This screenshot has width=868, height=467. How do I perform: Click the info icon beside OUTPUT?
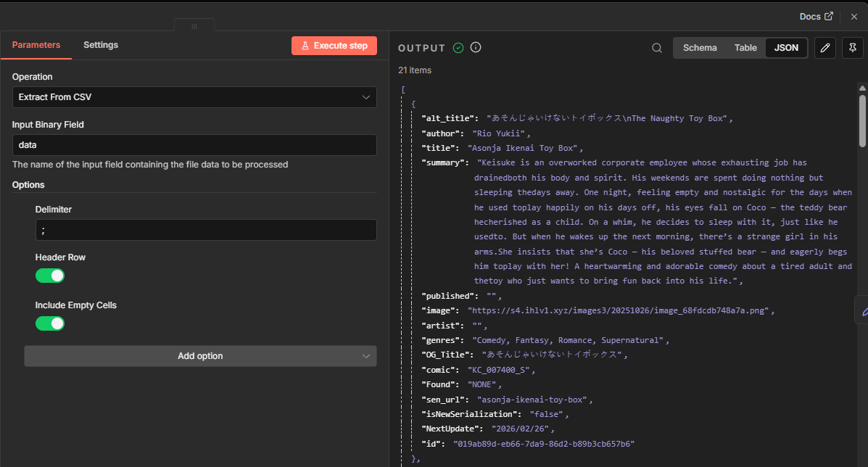pos(476,48)
